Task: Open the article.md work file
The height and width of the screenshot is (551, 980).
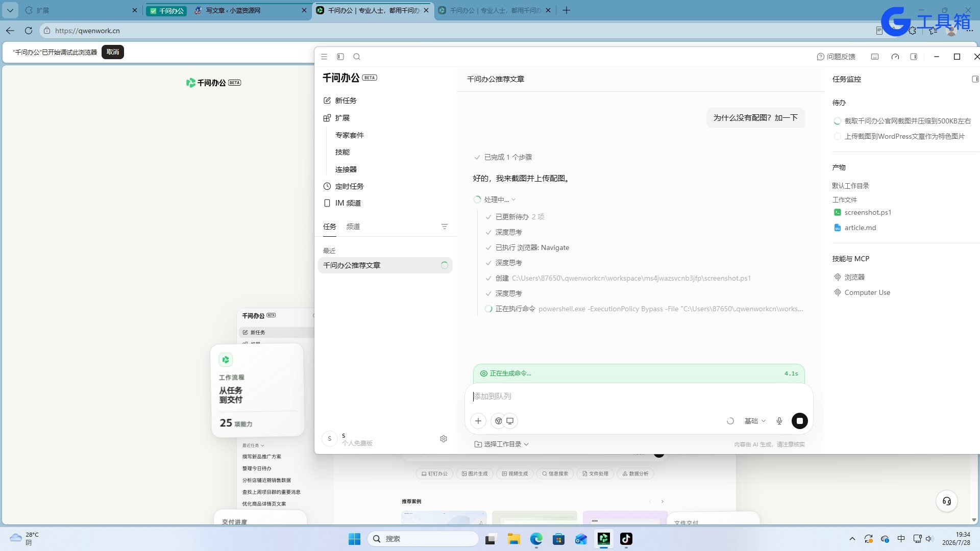Action: (855, 228)
